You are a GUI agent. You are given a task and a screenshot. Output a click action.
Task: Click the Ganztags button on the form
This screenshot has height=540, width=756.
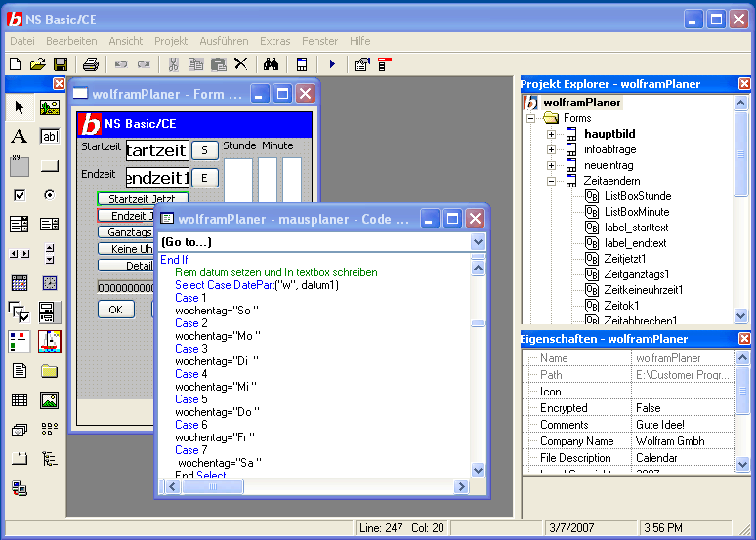[x=126, y=231]
